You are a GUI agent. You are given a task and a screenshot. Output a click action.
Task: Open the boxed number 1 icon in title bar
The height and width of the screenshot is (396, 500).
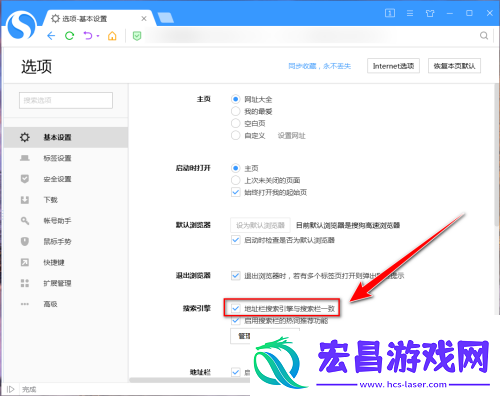(x=390, y=13)
